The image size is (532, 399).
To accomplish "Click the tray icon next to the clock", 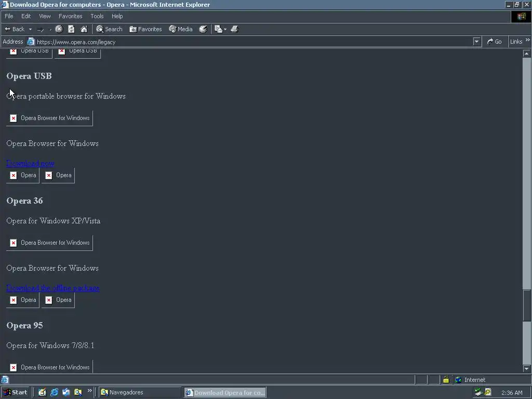I will (488, 392).
